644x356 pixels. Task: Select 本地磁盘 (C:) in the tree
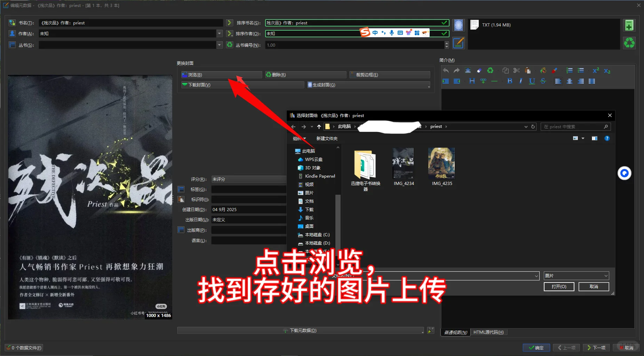(x=317, y=235)
